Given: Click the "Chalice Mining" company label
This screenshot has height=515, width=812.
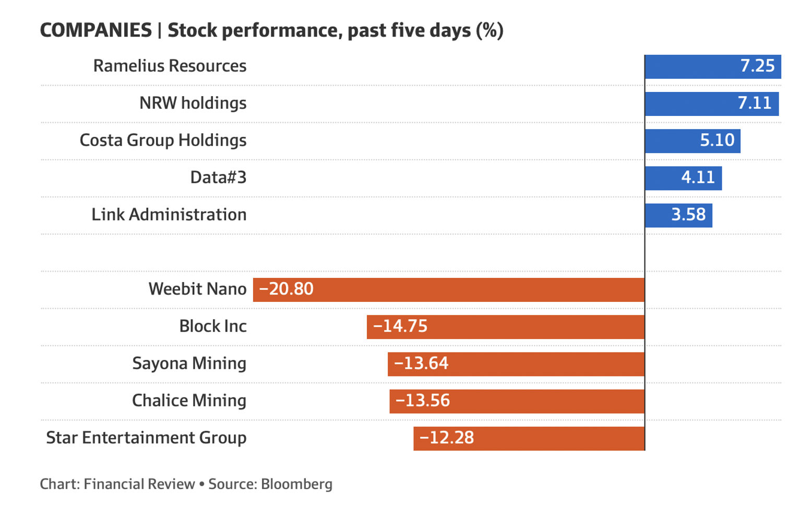Looking at the screenshot, I should click(189, 401).
